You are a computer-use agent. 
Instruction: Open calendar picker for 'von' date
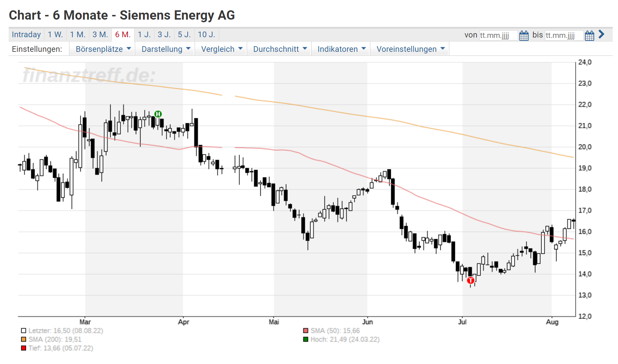[524, 35]
